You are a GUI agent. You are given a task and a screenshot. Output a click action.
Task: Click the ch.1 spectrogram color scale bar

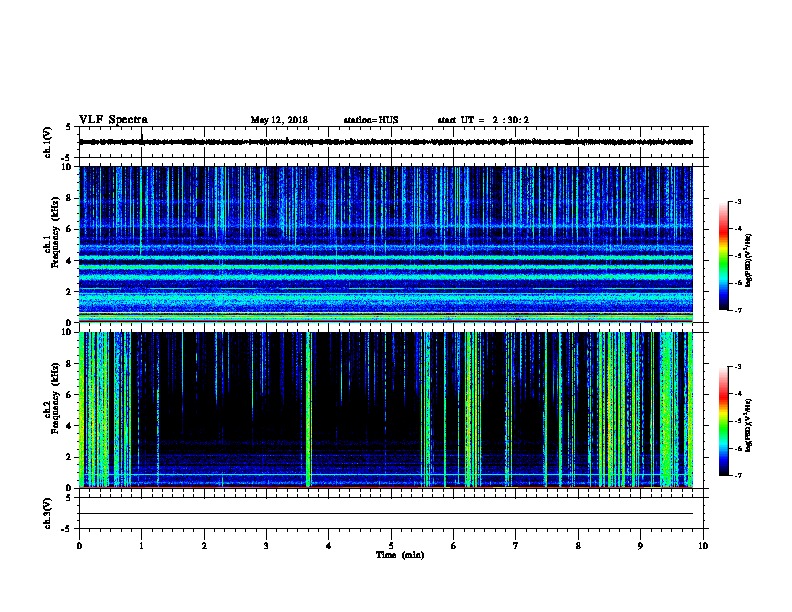point(724,256)
